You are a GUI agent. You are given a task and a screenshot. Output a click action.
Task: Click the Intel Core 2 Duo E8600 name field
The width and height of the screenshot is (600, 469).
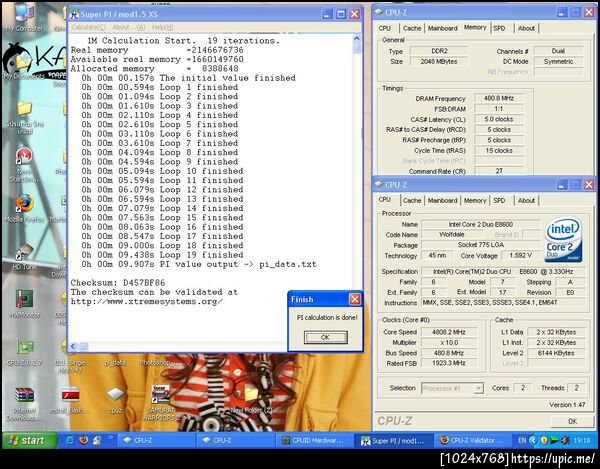click(481, 225)
